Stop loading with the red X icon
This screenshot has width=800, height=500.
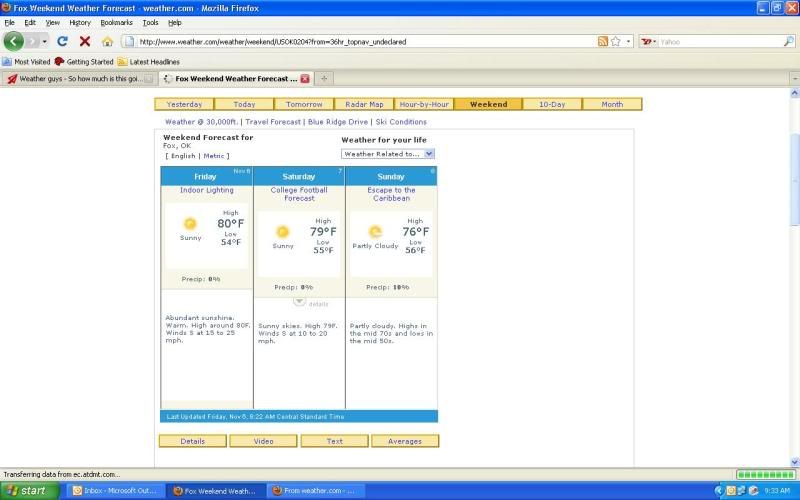click(x=85, y=41)
